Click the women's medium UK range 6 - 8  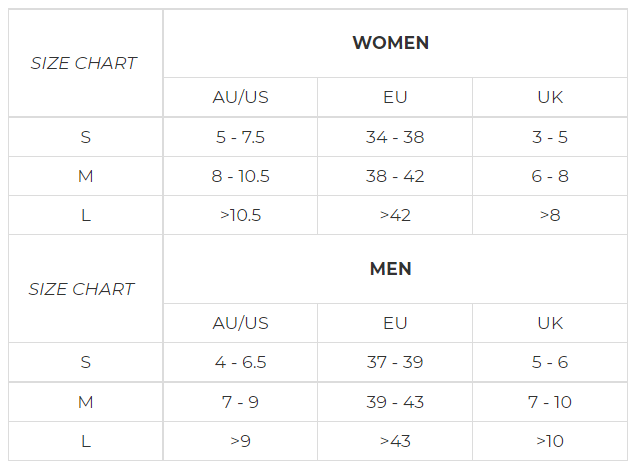550,176
